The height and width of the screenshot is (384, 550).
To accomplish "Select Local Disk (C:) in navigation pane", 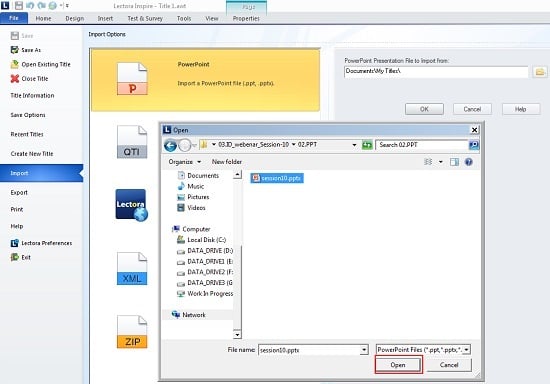I will pos(202,240).
